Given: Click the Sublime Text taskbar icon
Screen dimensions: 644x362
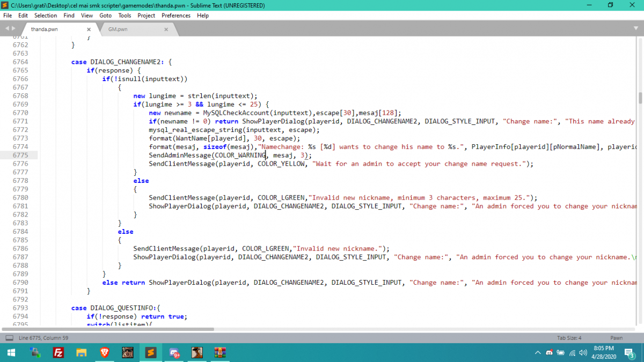Looking at the screenshot, I should pos(151,352).
